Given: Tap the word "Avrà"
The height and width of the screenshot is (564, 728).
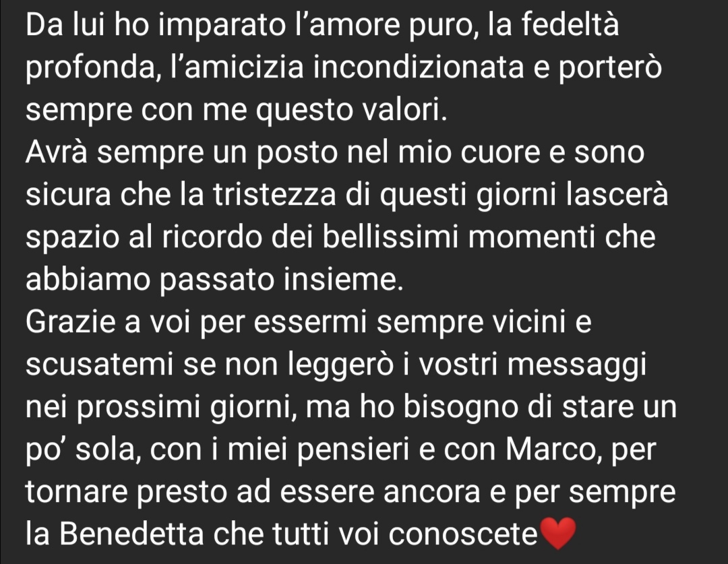Looking at the screenshot, I should pyautogui.click(x=56, y=152).
